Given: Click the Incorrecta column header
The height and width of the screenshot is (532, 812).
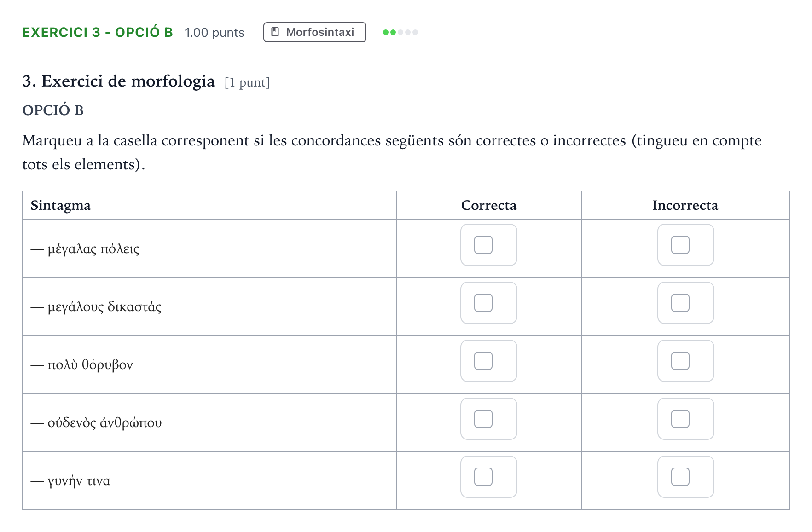Looking at the screenshot, I should click(685, 205).
